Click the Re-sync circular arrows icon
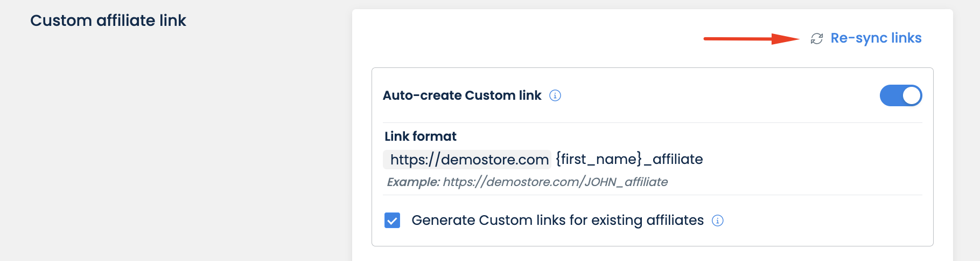The width and height of the screenshot is (980, 261). (817, 39)
